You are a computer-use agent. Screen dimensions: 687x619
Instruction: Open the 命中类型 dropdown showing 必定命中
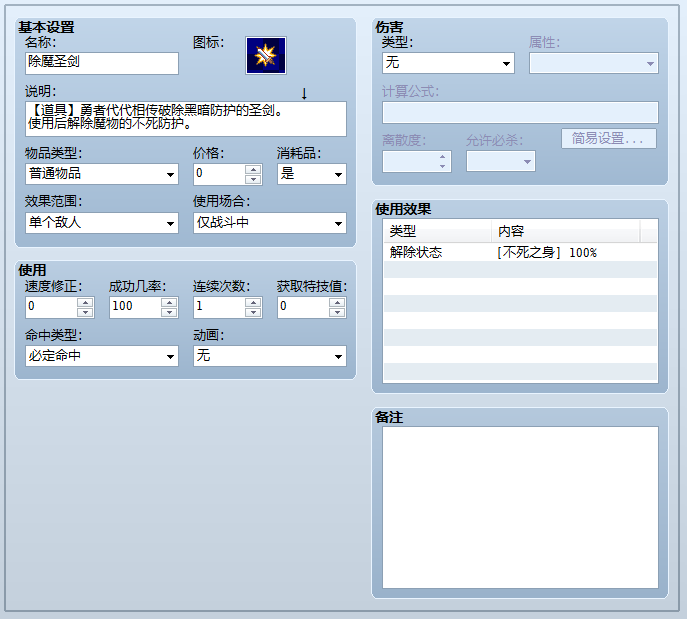(102, 356)
